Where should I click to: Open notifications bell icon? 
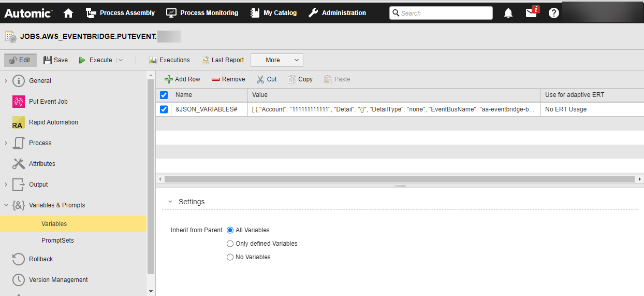pyautogui.click(x=508, y=13)
